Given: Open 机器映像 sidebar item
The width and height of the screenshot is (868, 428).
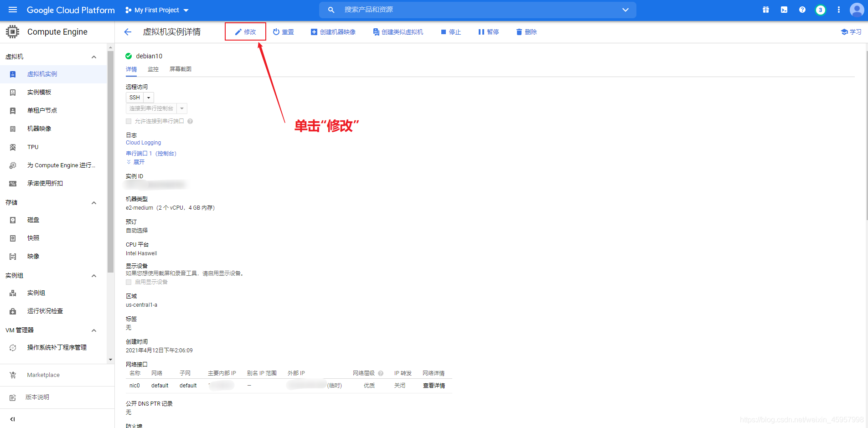Looking at the screenshot, I should coord(53,129).
